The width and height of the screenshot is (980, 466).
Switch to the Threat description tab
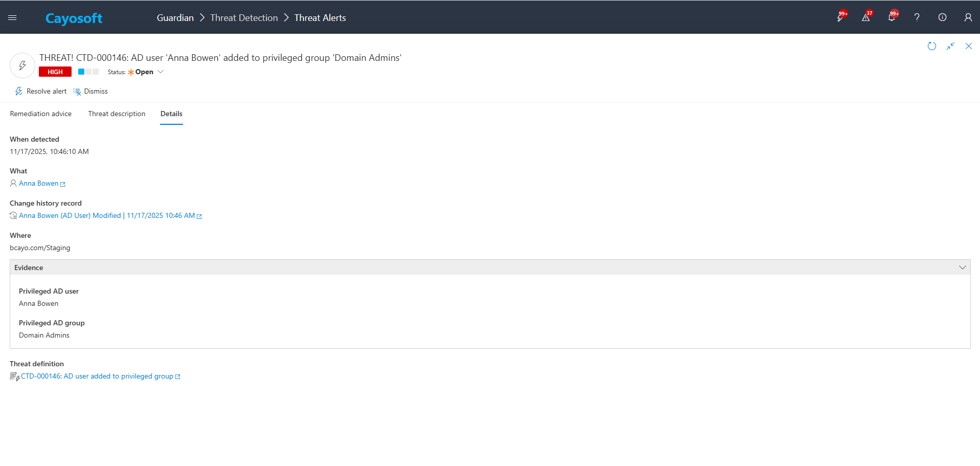[x=117, y=114]
